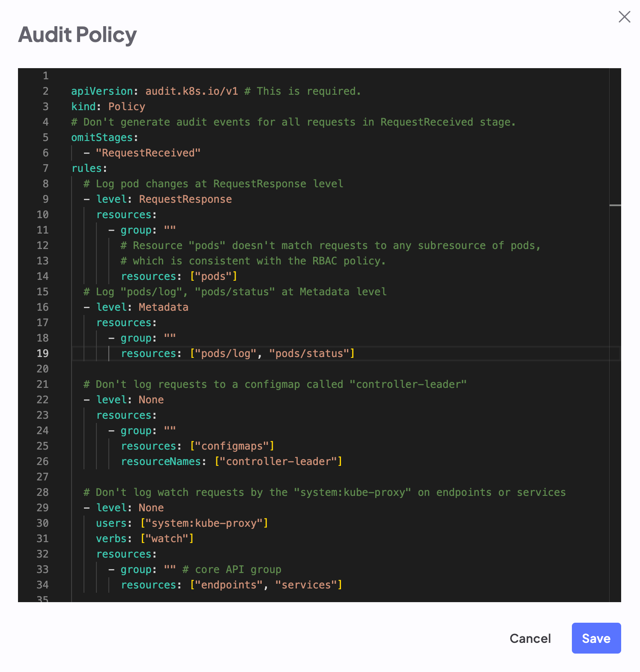Click ["pods"] value on line 14

pos(213,276)
